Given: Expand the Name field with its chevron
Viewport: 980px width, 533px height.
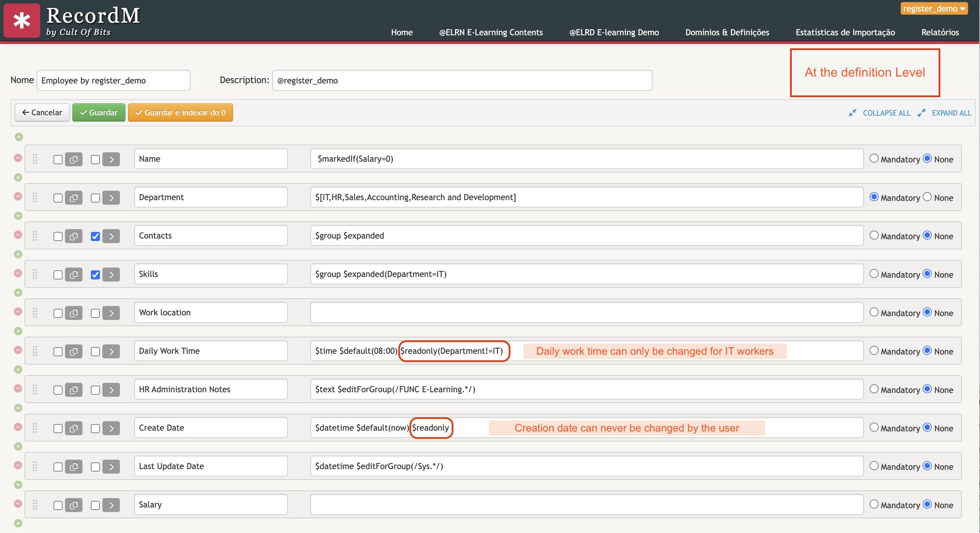Looking at the screenshot, I should [111, 159].
